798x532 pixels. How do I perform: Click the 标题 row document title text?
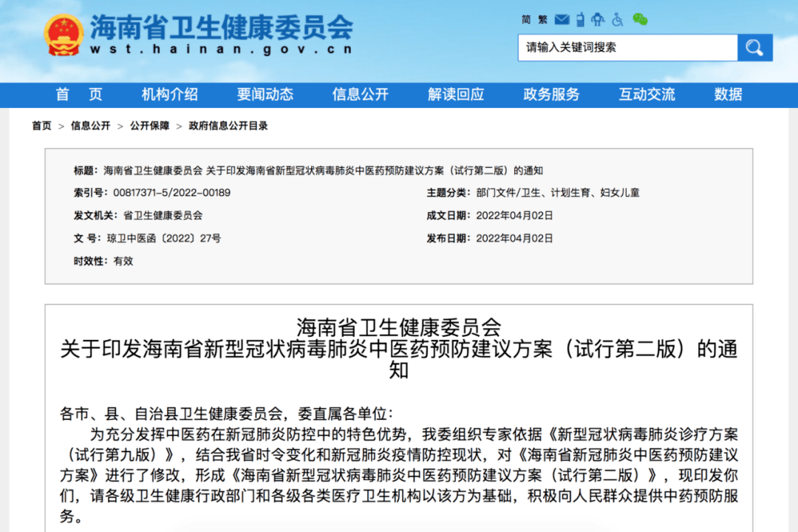[323, 171]
